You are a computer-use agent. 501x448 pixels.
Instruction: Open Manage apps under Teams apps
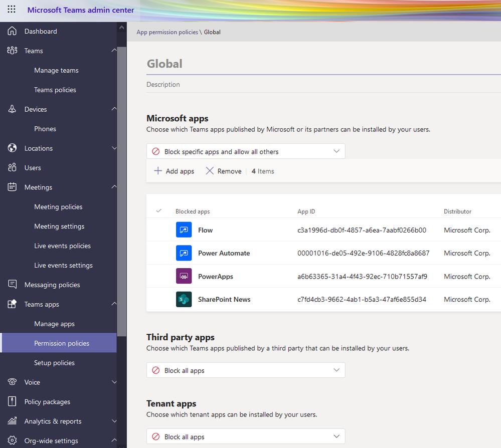[x=54, y=323]
